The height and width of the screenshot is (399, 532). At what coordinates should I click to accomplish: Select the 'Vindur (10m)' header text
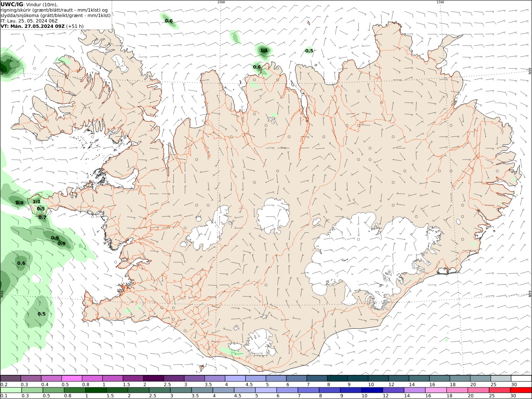[x=42, y=5]
